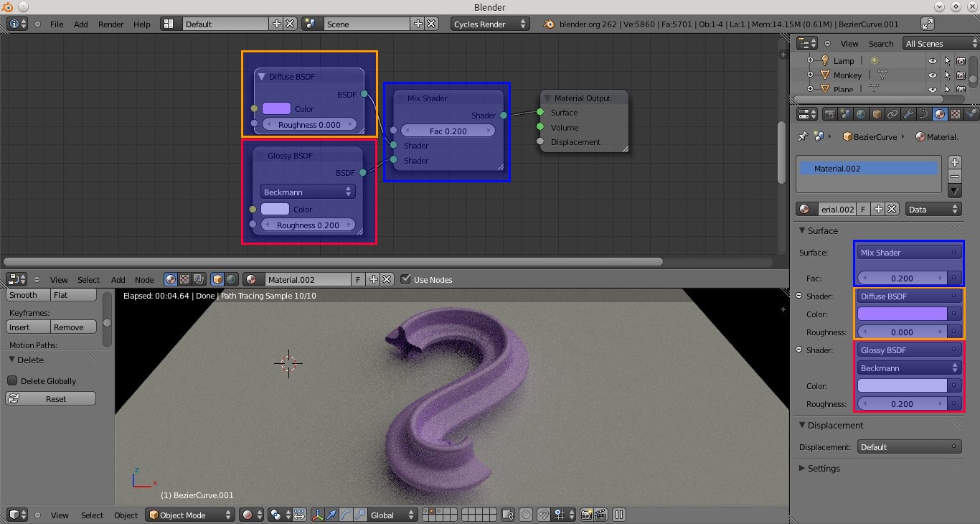The height and width of the screenshot is (524, 980).
Task: Click the Reset button in the Delete panel
Action: tap(51, 398)
